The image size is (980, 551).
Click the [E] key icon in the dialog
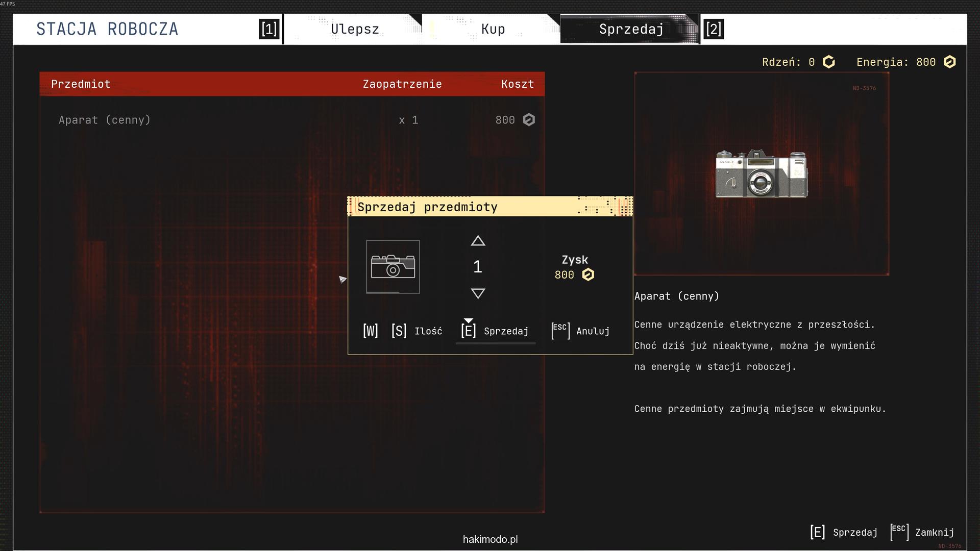point(468,331)
